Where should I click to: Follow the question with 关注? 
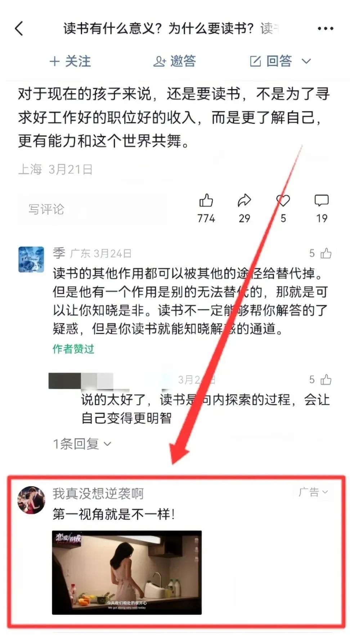pos(70,61)
